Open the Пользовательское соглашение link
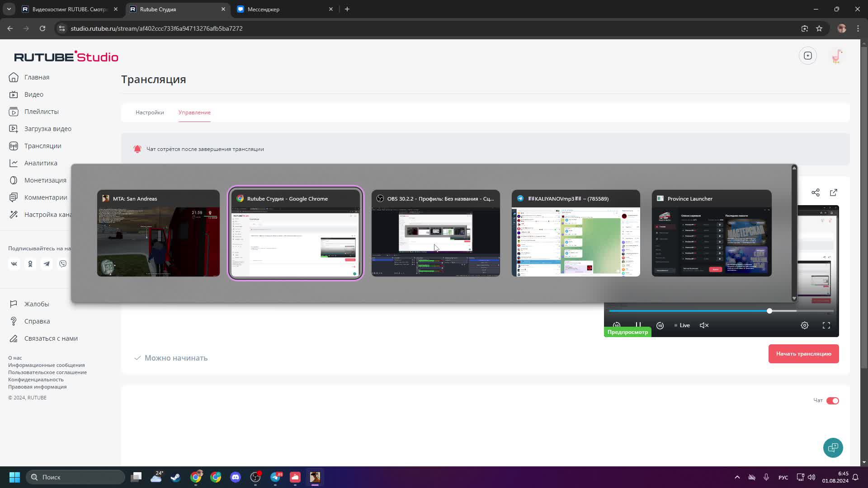 click(47, 372)
